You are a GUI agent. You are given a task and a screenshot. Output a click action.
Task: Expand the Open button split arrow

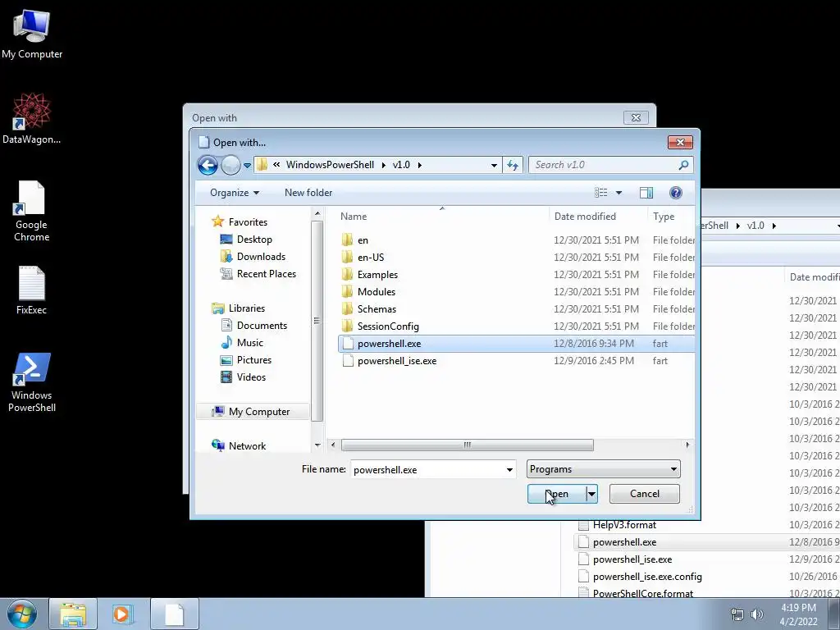[x=592, y=494]
